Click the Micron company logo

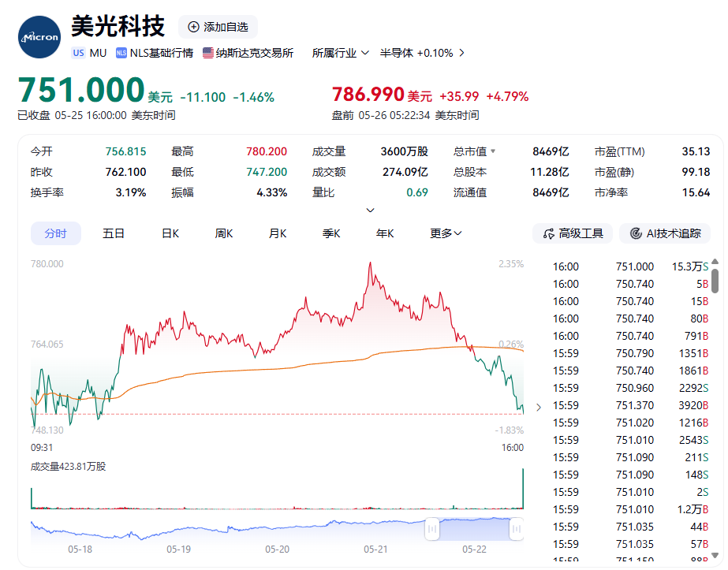coord(39,37)
